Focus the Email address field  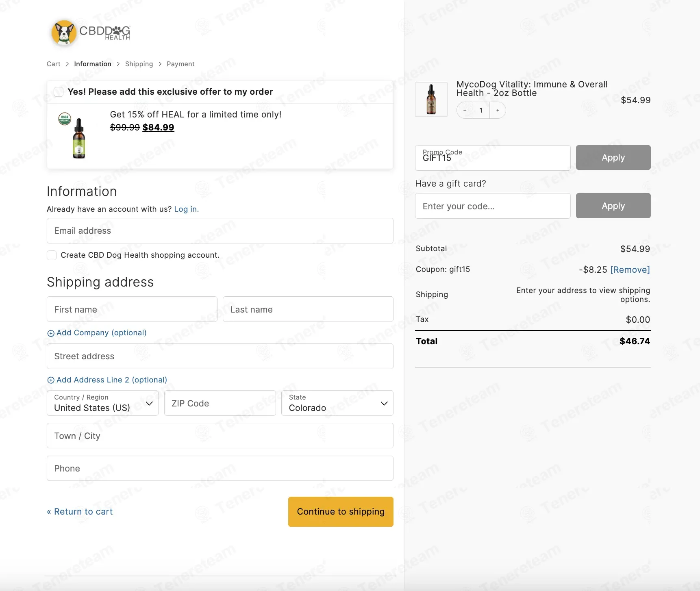220,231
